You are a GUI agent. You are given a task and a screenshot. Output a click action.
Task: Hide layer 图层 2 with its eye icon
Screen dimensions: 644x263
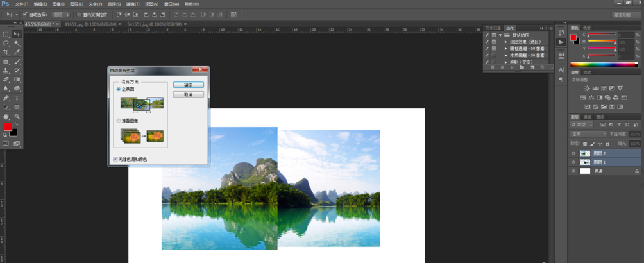(573, 154)
